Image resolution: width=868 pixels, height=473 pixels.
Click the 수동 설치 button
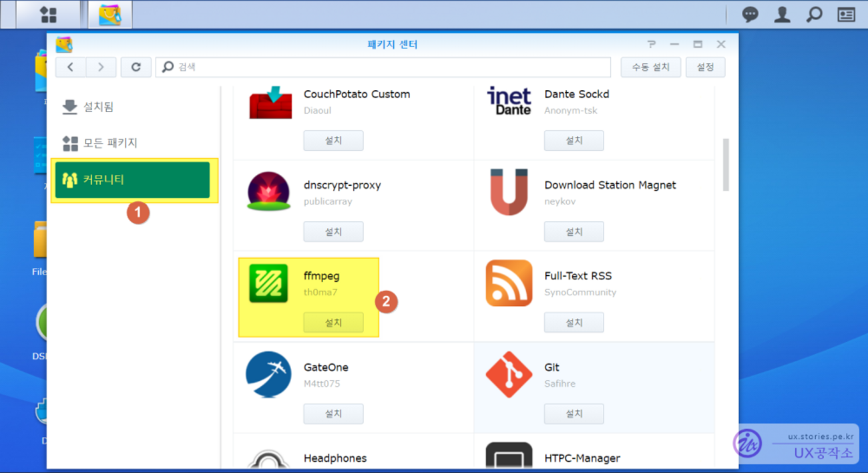[650, 67]
